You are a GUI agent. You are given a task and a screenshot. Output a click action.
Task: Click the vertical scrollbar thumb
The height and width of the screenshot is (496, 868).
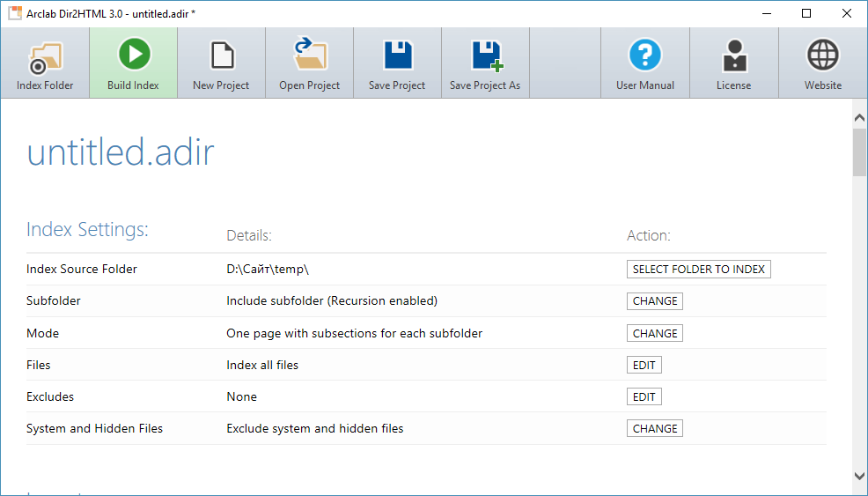tap(859, 153)
